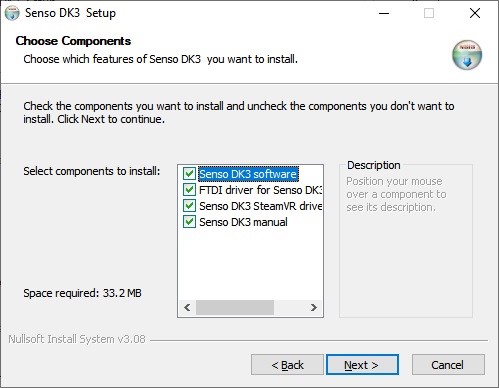Go to the next step with Next button

[362, 365]
